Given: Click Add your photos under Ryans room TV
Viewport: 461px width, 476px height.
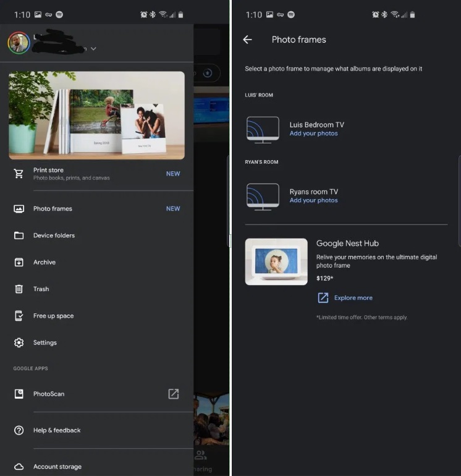Looking at the screenshot, I should click(313, 200).
